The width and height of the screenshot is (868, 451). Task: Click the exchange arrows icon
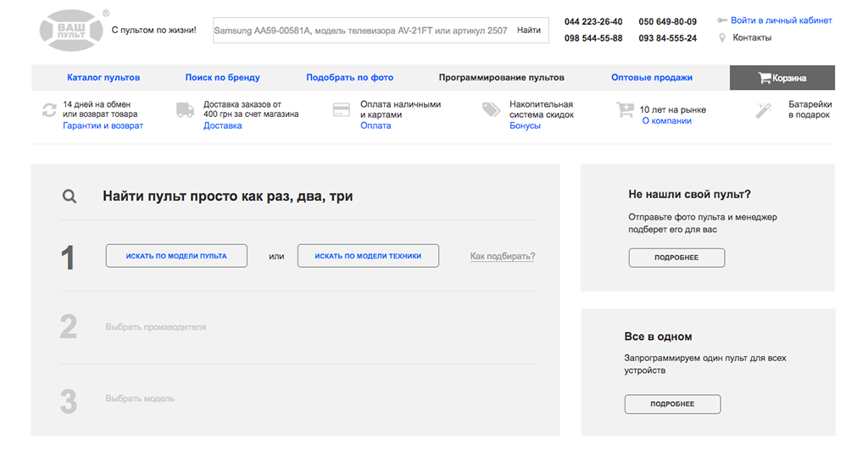tap(49, 110)
